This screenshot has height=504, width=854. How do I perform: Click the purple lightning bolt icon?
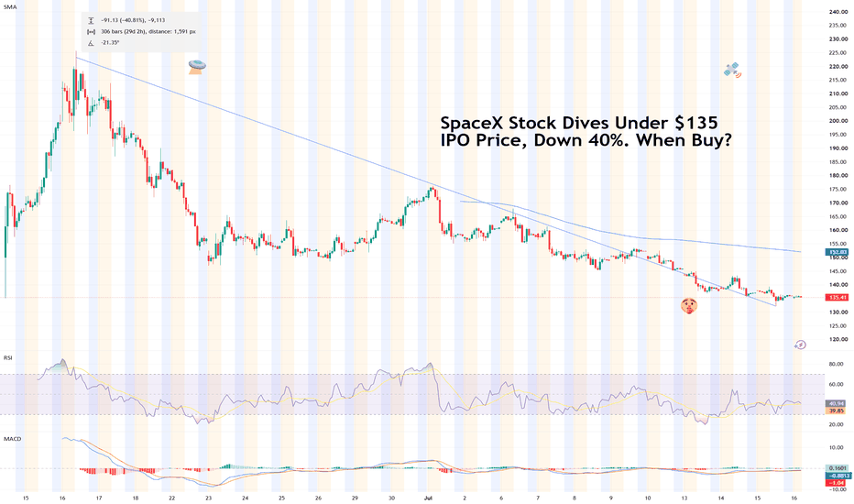click(x=800, y=345)
